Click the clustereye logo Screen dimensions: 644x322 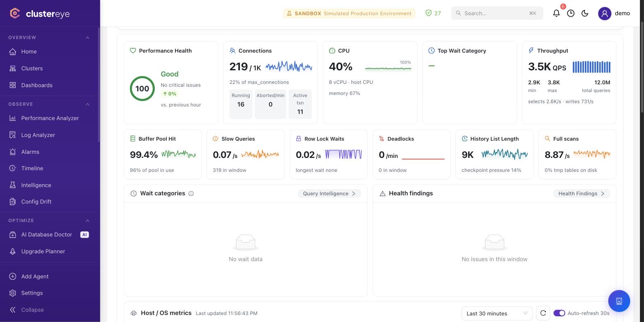pos(40,14)
